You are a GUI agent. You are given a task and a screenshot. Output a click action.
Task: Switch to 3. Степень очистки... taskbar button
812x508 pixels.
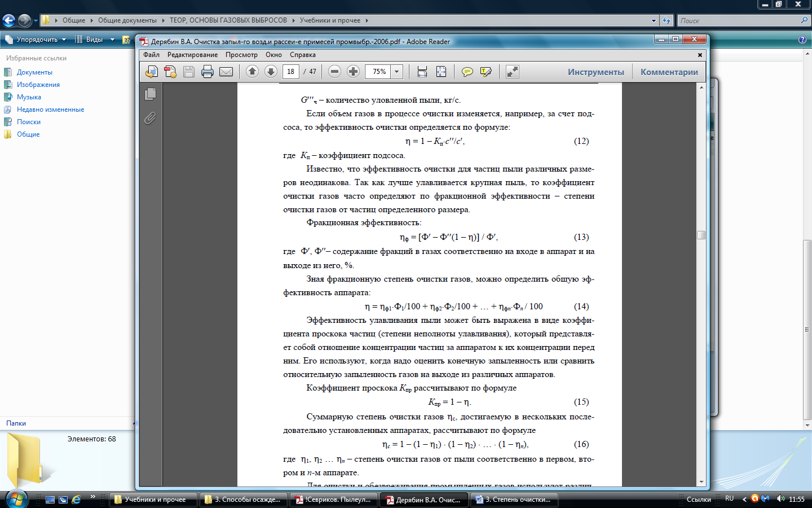pos(514,500)
